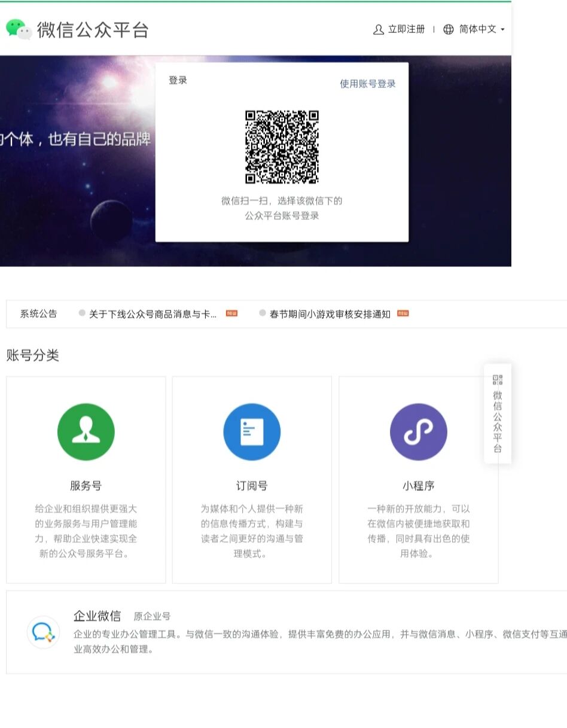This screenshot has height=728, width=567.
Task: Click the 企业微信 chat bubble icon
Action: 43,632
